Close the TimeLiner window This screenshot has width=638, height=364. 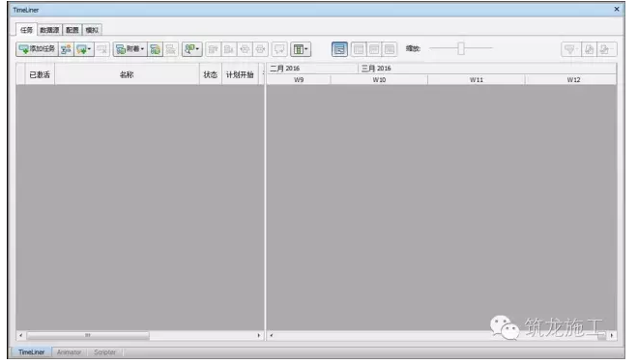(617, 9)
